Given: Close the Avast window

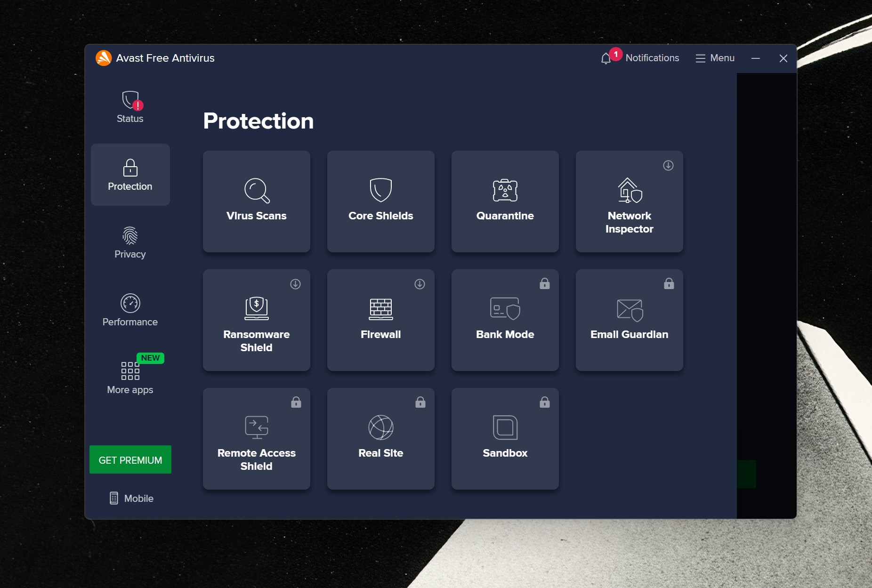Looking at the screenshot, I should 783,58.
